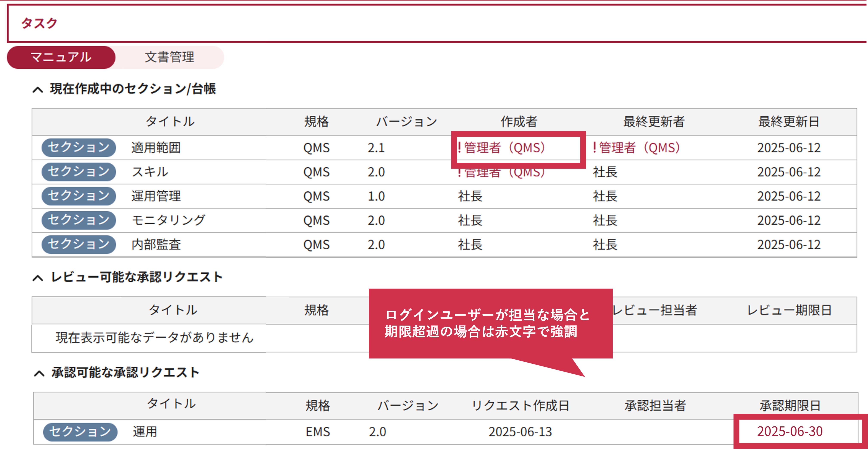This screenshot has width=868, height=449.
Task: Click セクション badge for 運用管理 row
Action: (78, 196)
